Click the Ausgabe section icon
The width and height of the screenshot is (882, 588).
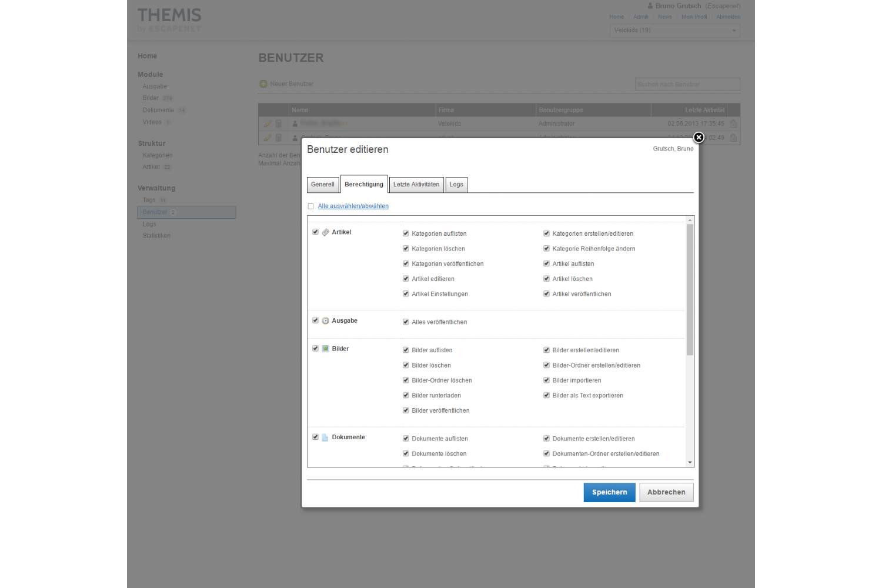(325, 321)
